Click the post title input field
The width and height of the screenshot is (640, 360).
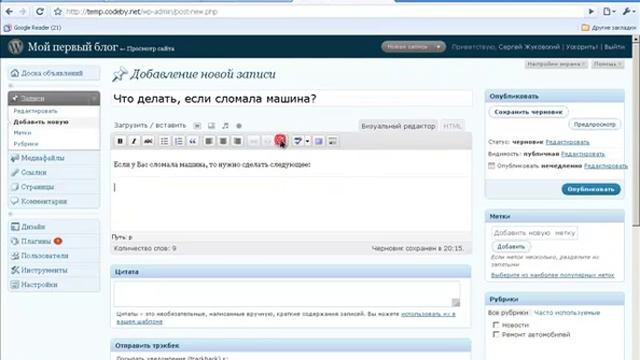point(291,99)
